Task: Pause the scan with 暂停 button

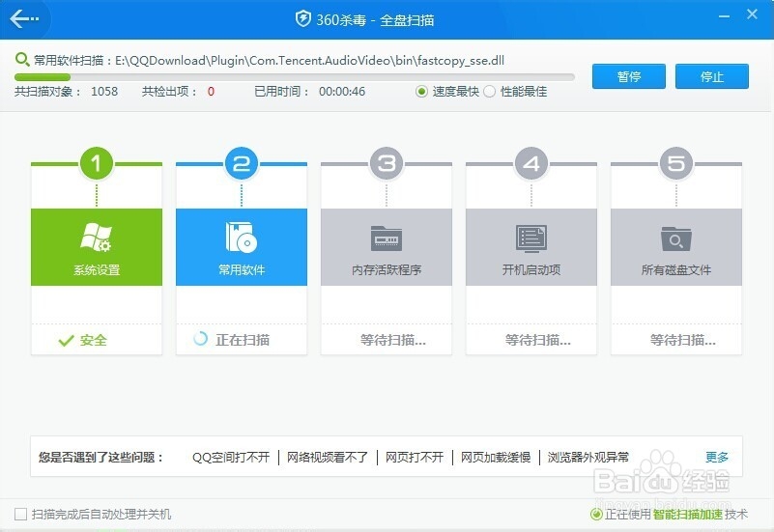Action: pos(628,76)
